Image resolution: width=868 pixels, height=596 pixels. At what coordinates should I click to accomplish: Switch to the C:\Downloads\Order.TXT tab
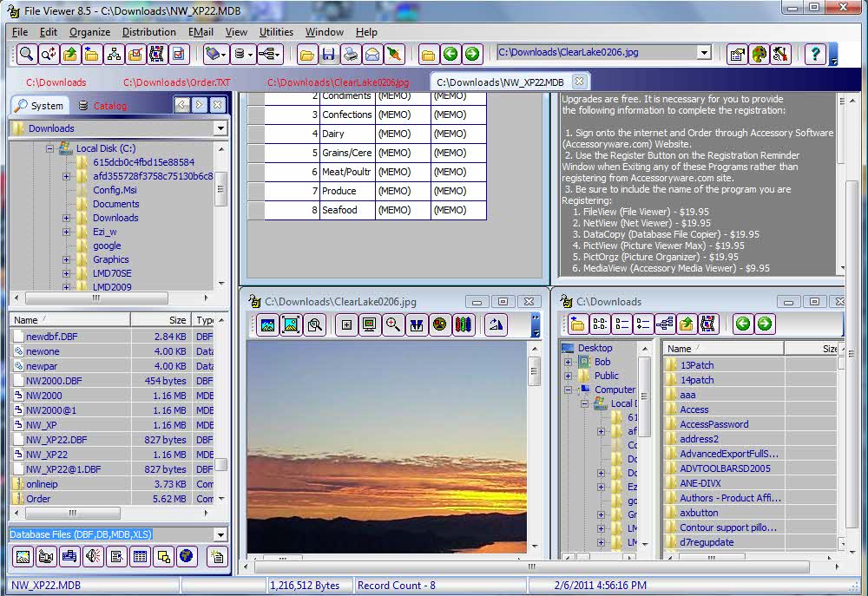pyautogui.click(x=177, y=82)
